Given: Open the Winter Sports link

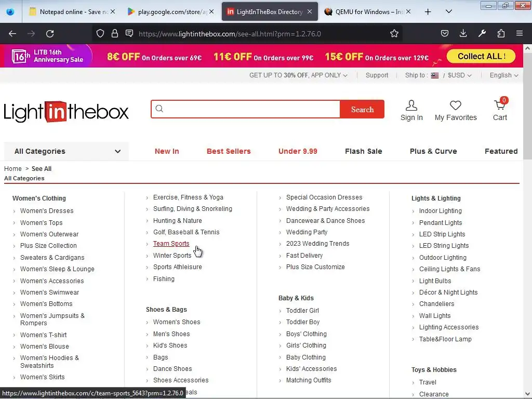Looking at the screenshot, I should (172, 256).
